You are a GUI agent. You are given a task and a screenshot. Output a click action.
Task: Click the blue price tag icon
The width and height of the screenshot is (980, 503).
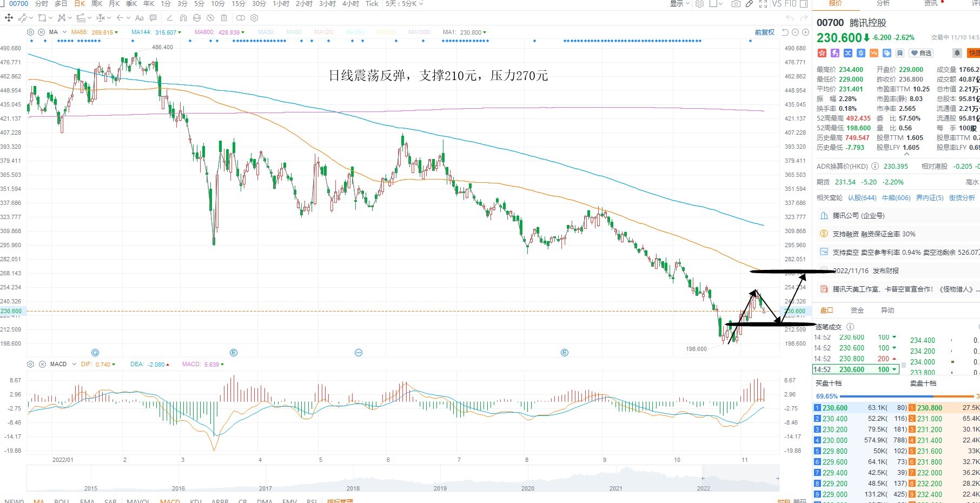point(887,53)
